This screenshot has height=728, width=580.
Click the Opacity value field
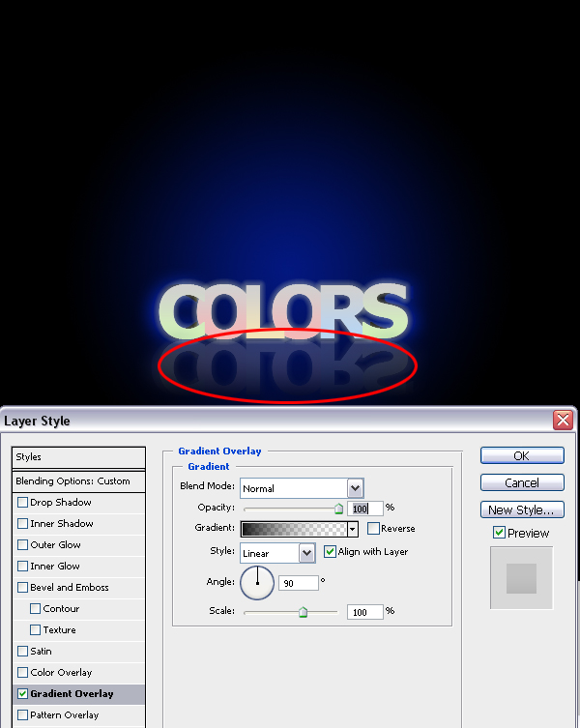pos(365,509)
